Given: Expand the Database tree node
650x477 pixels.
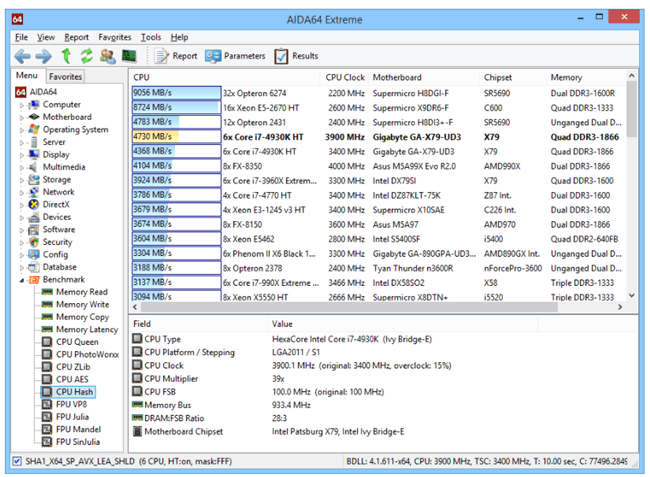Looking at the screenshot, I should 22,268.
